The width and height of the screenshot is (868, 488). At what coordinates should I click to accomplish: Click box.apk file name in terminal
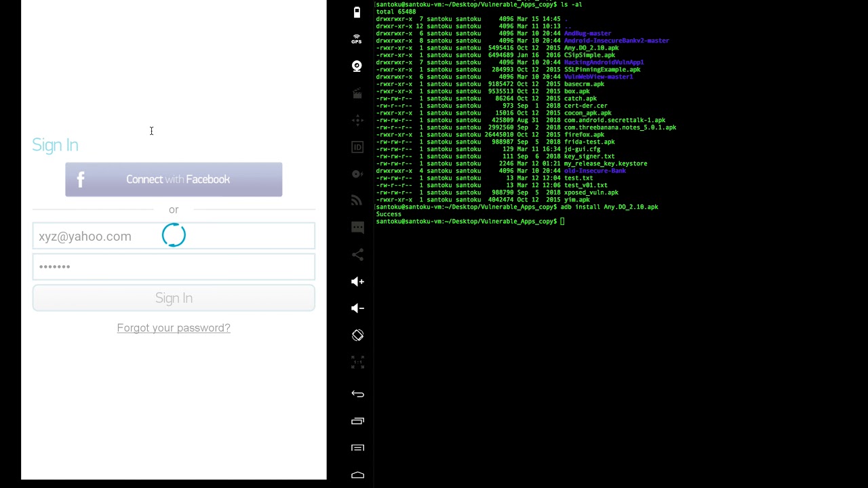pyautogui.click(x=577, y=91)
